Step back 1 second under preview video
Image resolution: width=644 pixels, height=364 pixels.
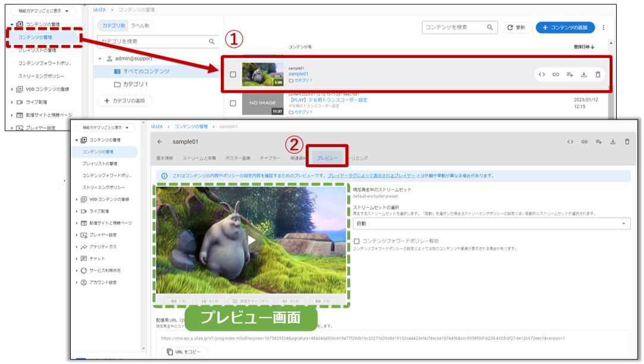[x=178, y=301]
